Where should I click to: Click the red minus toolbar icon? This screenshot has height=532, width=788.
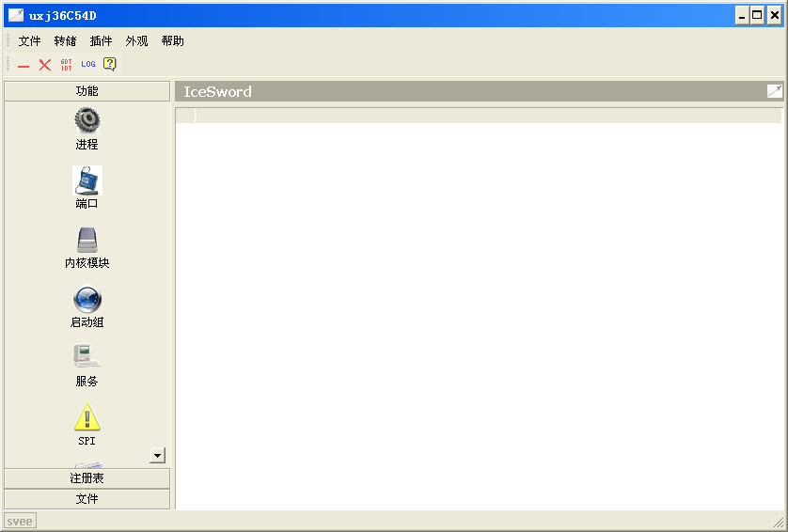tap(24, 65)
